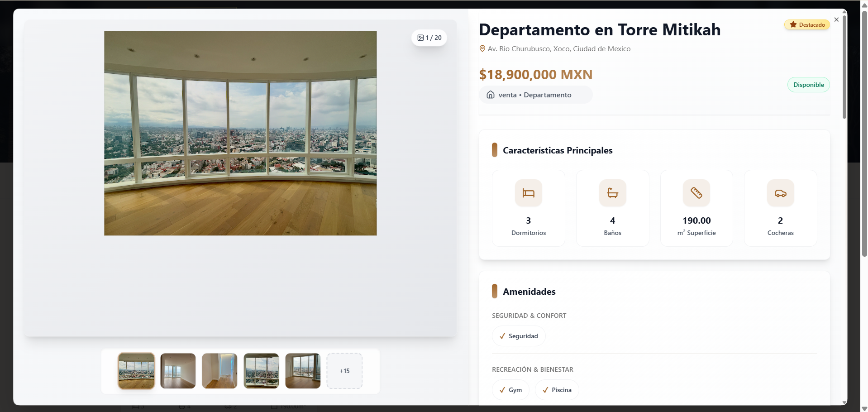Click the Piscina amenity chip
868x412 pixels.
557,390
